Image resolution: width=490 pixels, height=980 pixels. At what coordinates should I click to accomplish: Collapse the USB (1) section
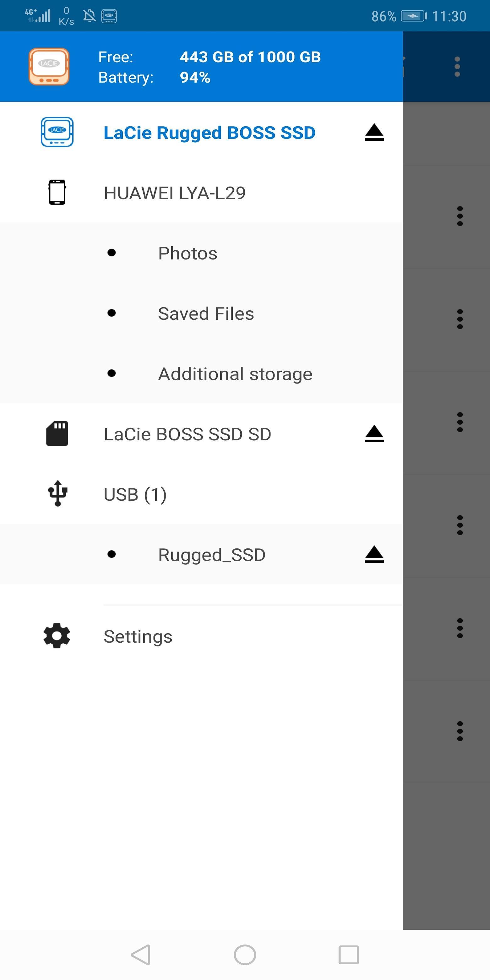[201, 494]
